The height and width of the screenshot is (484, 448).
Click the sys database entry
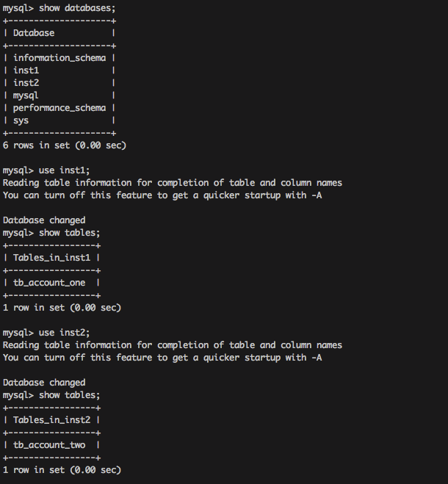click(x=21, y=120)
